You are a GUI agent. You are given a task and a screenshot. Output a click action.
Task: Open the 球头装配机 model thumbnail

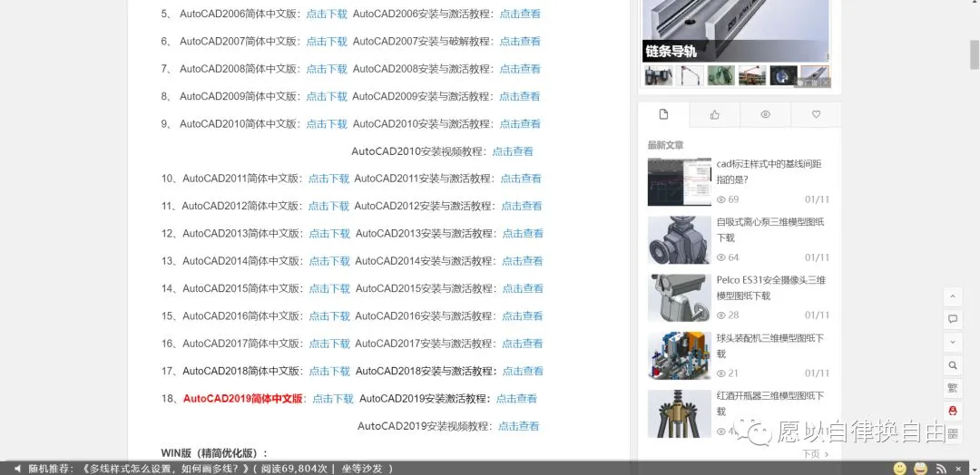tap(680, 355)
